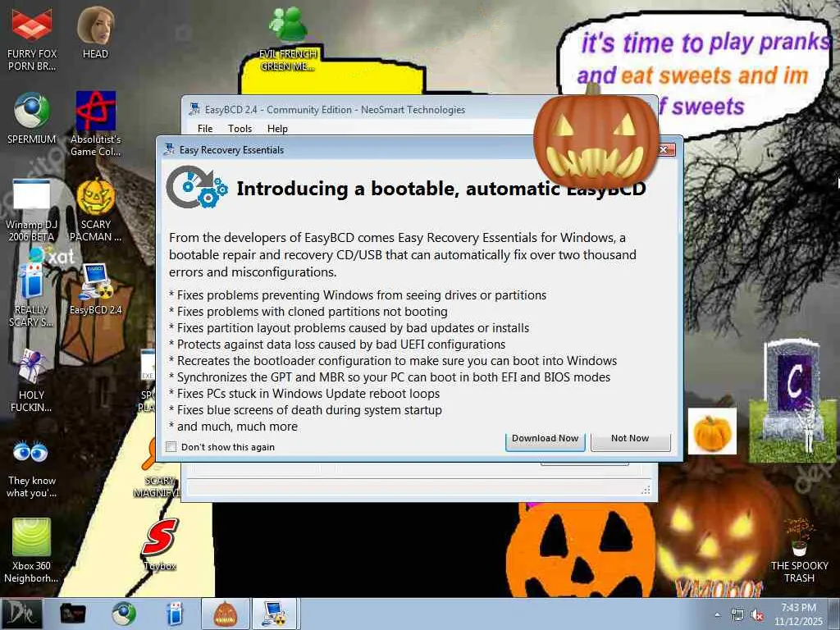
Task: Select the HEAD desktop icon
Action: point(95,32)
